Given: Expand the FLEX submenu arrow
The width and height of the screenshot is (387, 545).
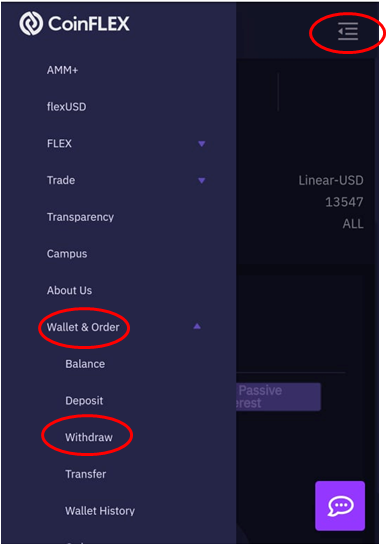Looking at the screenshot, I should (202, 144).
